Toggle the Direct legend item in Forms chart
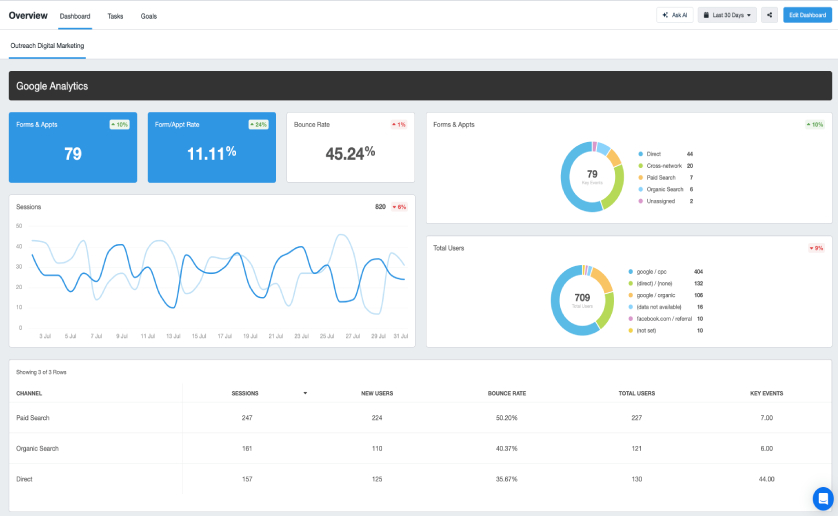838x516 pixels. click(653, 154)
